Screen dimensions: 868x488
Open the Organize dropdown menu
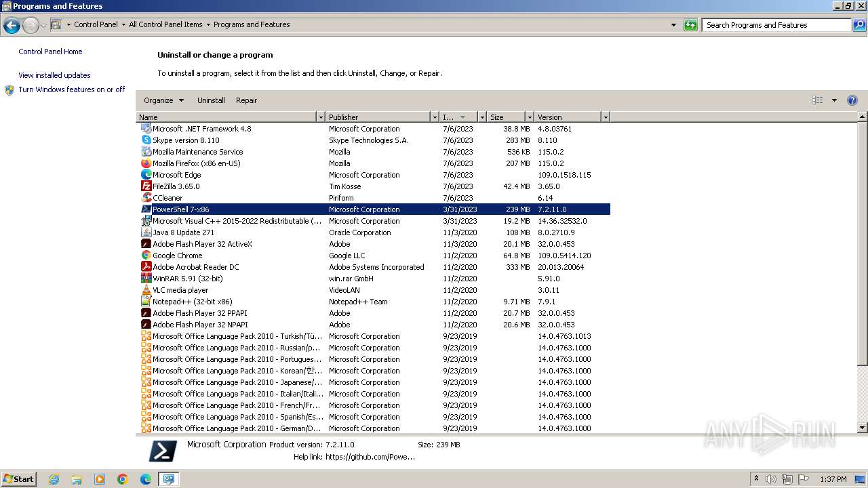(x=163, y=100)
